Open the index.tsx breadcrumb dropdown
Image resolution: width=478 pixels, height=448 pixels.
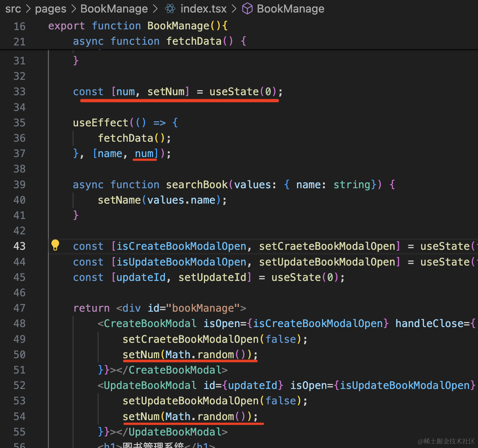pyautogui.click(x=203, y=9)
